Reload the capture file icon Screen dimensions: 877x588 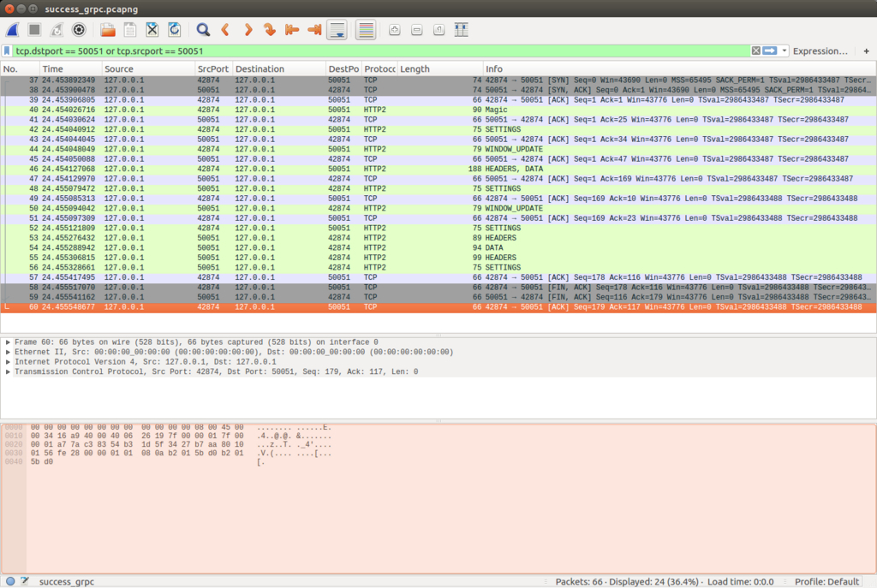(x=175, y=30)
